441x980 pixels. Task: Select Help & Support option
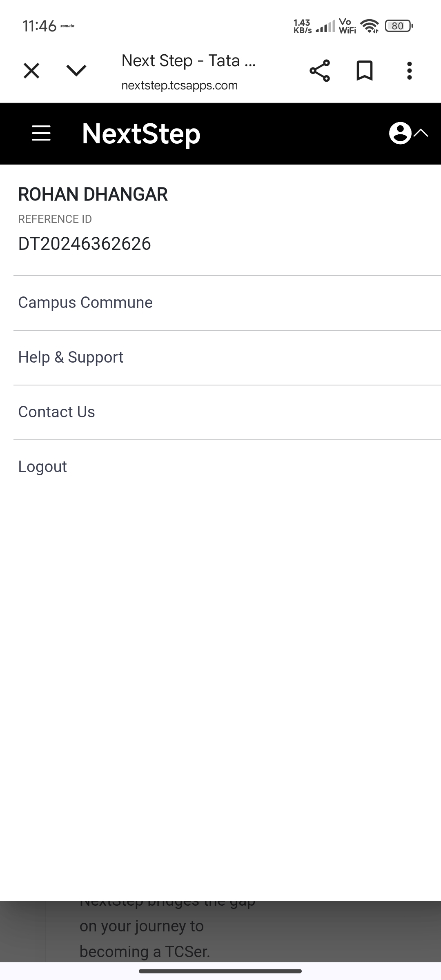click(71, 357)
